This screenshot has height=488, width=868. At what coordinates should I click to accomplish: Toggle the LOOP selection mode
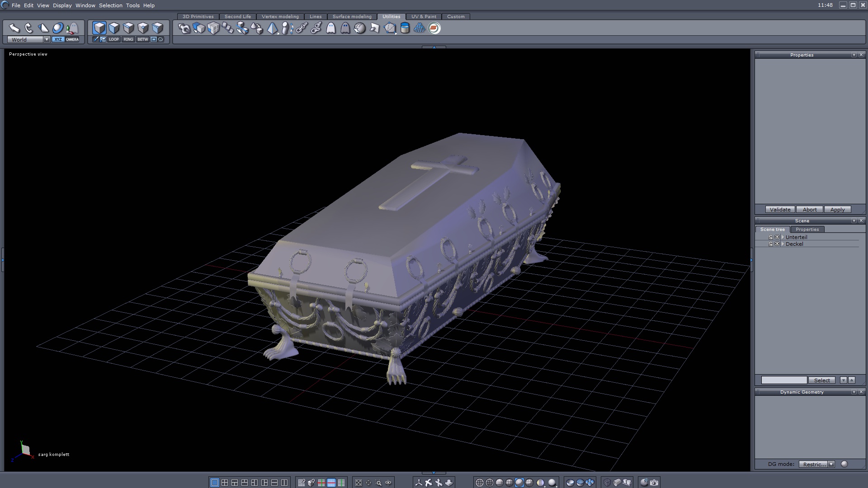(113, 39)
